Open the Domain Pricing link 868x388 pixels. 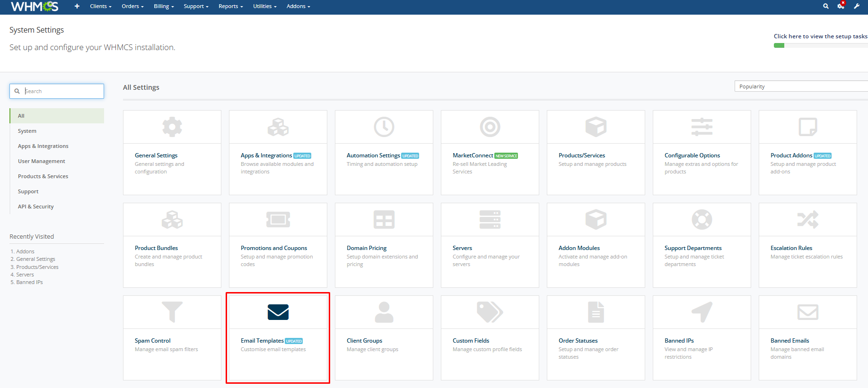pyautogui.click(x=367, y=248)
